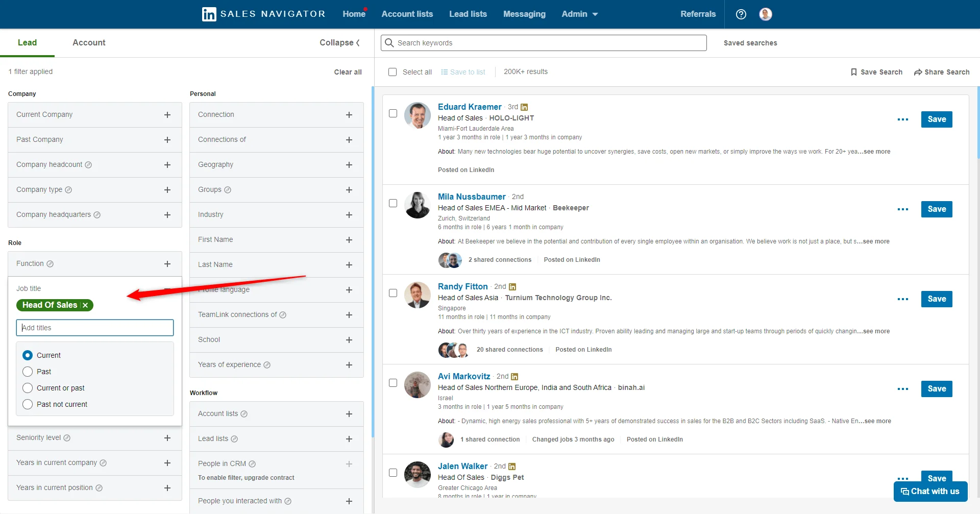Save the lead Avi Markovitz
This screenshot has height=514, width=980.
point(937,389)
